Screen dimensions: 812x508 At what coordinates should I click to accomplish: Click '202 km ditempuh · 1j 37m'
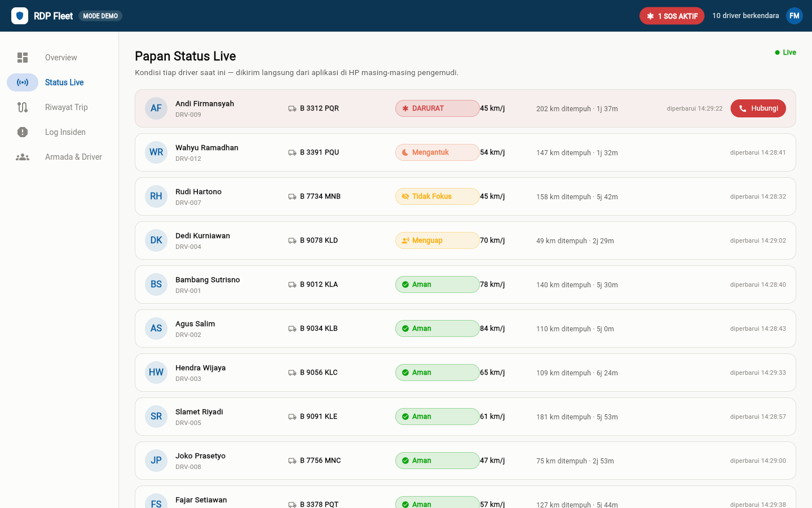pos(577,109)
